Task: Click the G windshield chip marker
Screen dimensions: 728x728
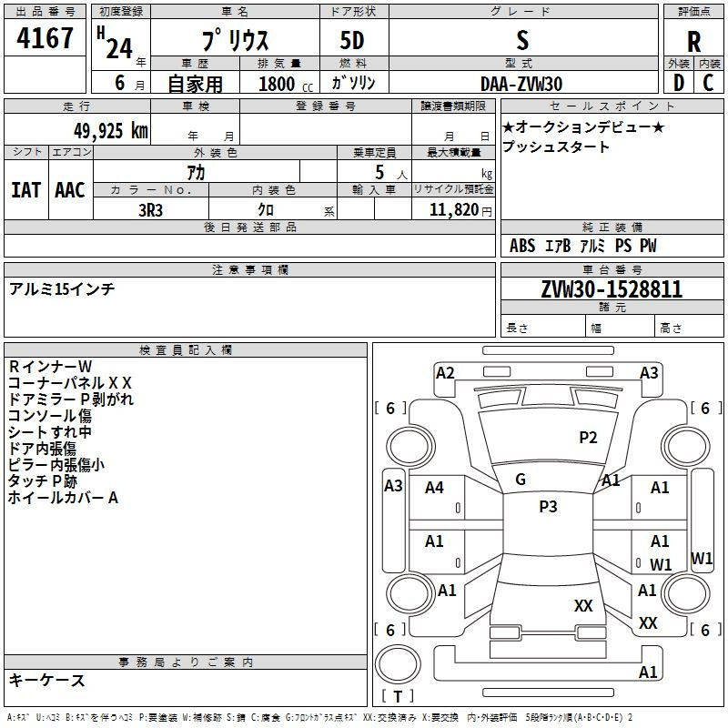Action: [x=520, y=480]
